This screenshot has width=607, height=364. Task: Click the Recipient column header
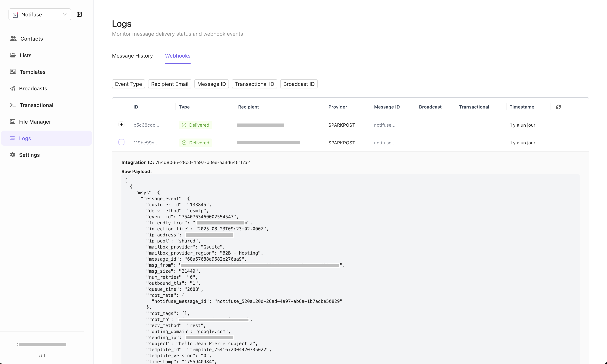coord(248,107)
